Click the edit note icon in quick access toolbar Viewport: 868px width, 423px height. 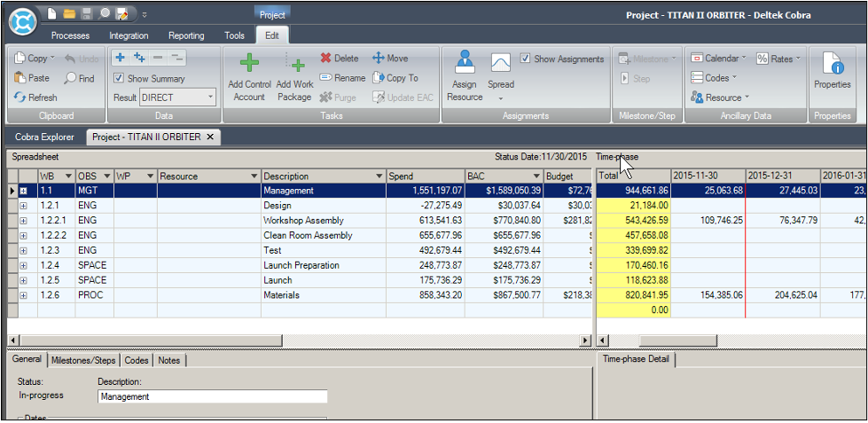click(x=121, y=14)
